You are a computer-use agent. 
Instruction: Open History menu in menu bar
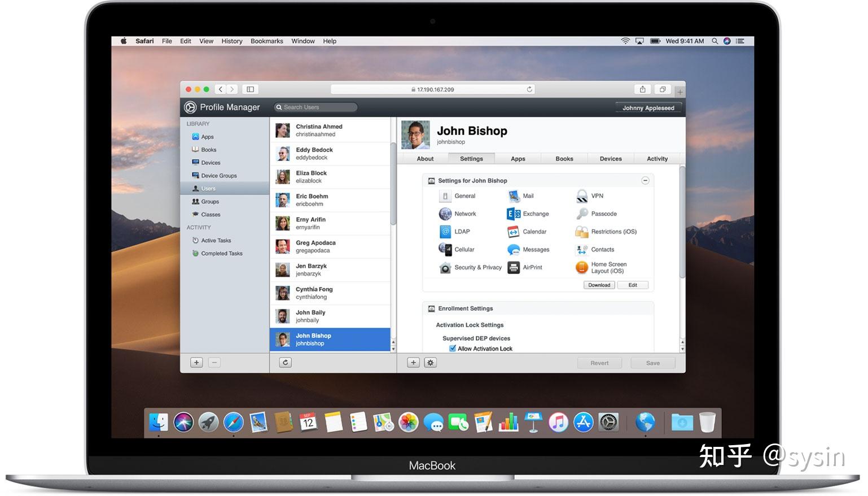click(232, 41)
